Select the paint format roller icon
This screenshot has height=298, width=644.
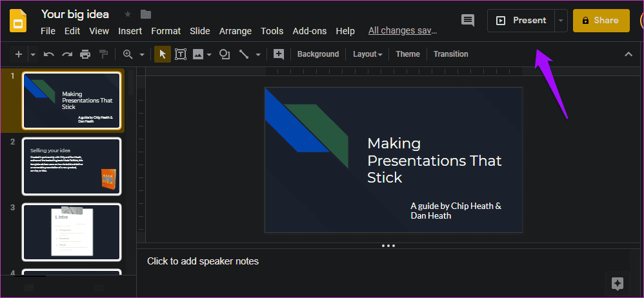(x=103, y=54)
